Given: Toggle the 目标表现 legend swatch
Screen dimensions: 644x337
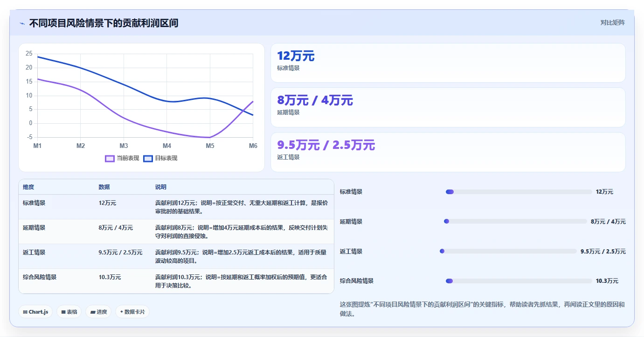Looking at the screenshot, I should point(148,158).
